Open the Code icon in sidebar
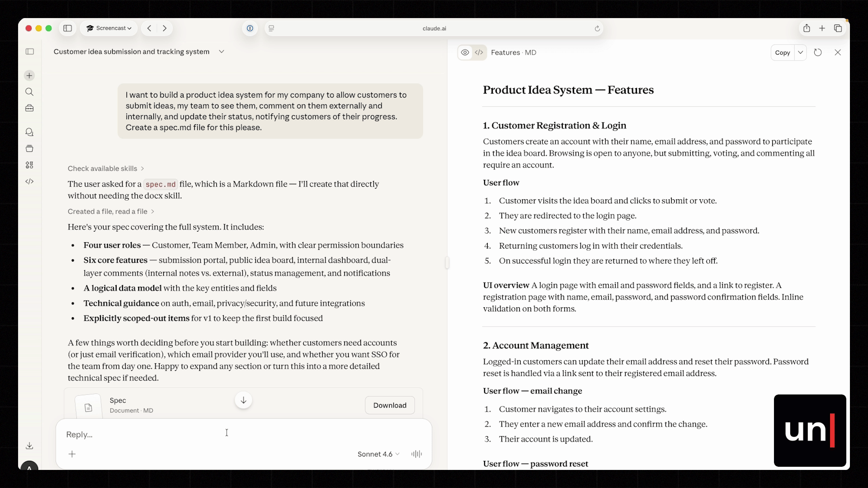868x488 pixels. pos(29,181)
